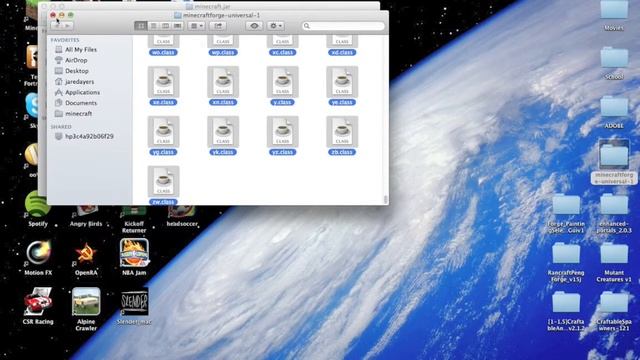Click the Share toolbar button

point(218,26)
